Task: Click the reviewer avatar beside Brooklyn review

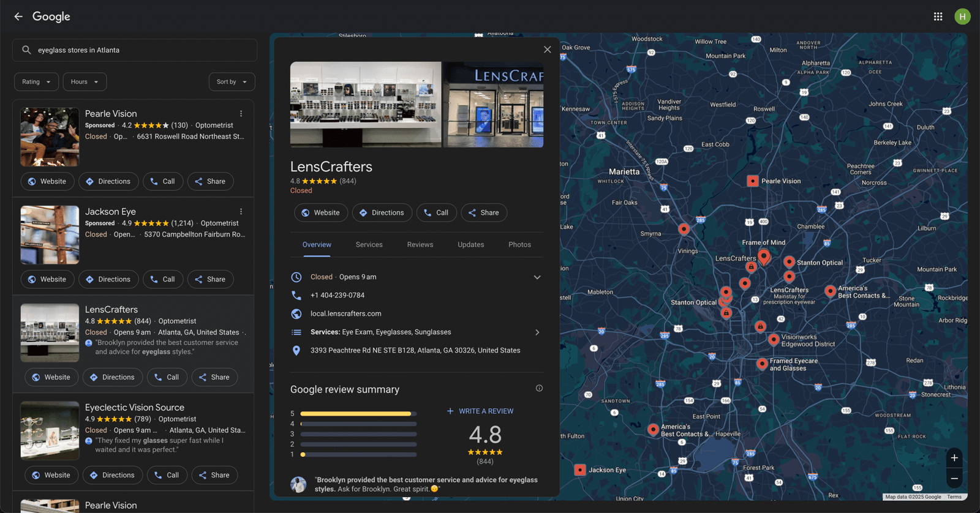Action: (298, 484)
